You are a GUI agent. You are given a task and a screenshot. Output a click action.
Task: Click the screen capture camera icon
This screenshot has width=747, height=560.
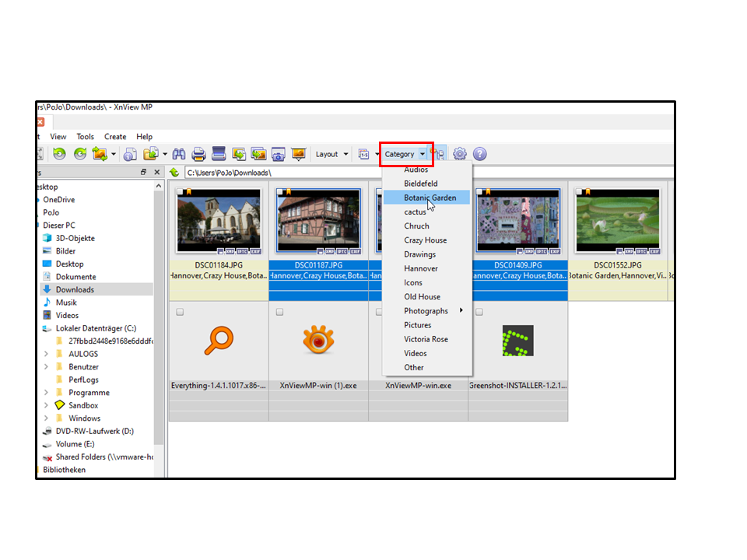[278, 154]
